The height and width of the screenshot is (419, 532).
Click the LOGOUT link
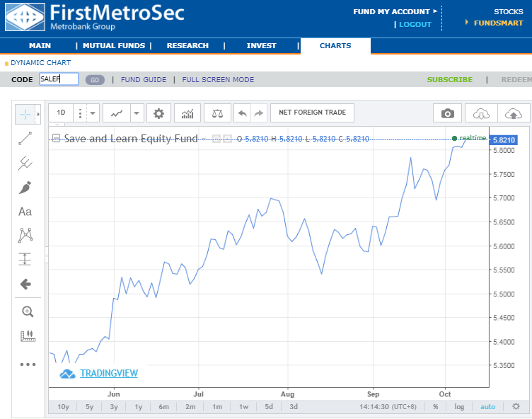pos(415,24)
